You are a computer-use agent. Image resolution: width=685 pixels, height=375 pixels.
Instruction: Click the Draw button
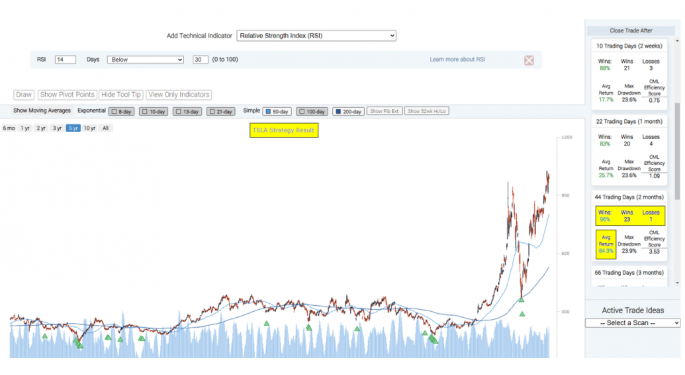24,94
